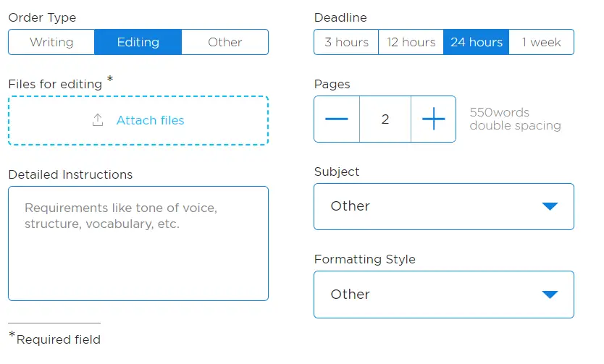Choose the 12 hours deadline

pos(411,42)
